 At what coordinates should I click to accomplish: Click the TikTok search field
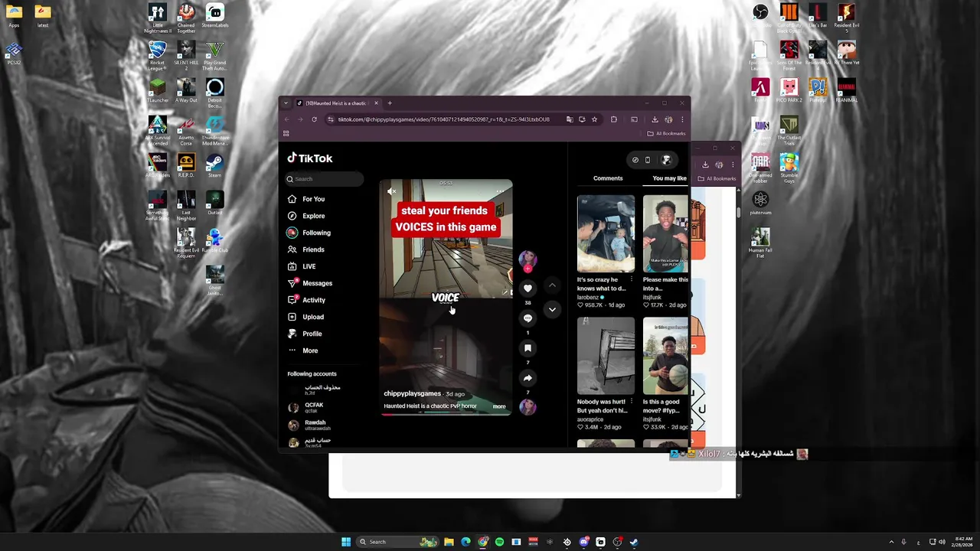click(325, 179)
